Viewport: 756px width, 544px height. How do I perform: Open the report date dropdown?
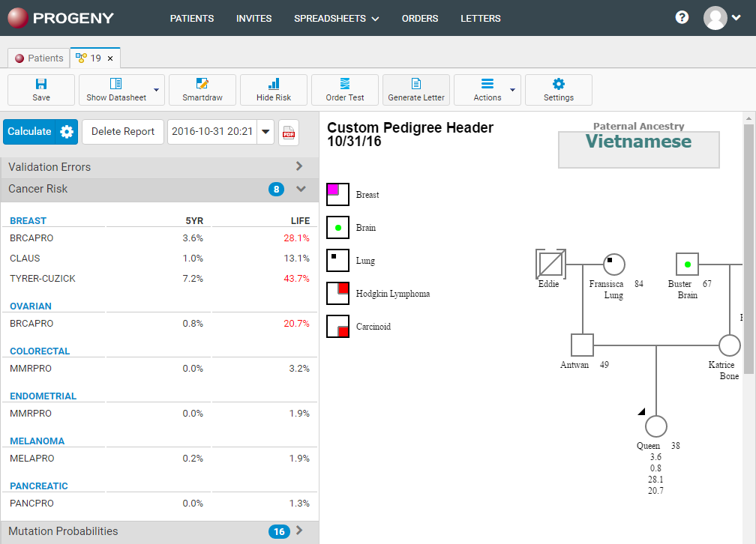pyautogui.click(x=265, y=132)
